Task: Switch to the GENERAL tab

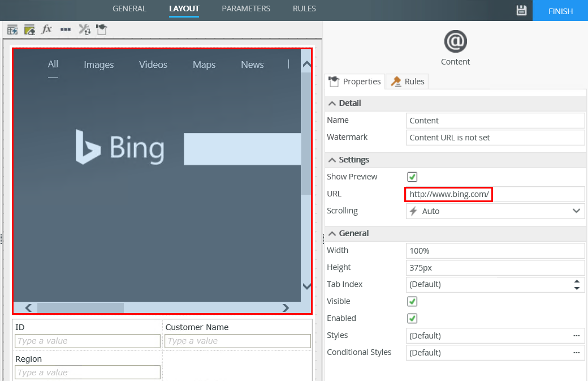Action: click(129, 8)
